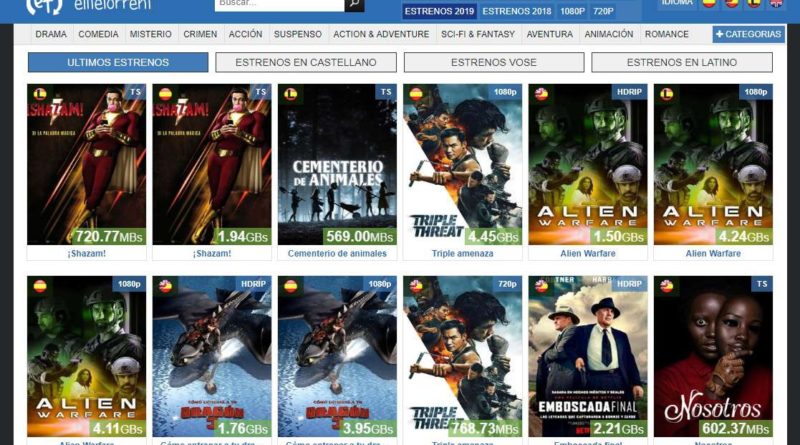800x445 pixels.
Task: Switch to Estrenos en Castellano tab
Action: coord(306,62)
